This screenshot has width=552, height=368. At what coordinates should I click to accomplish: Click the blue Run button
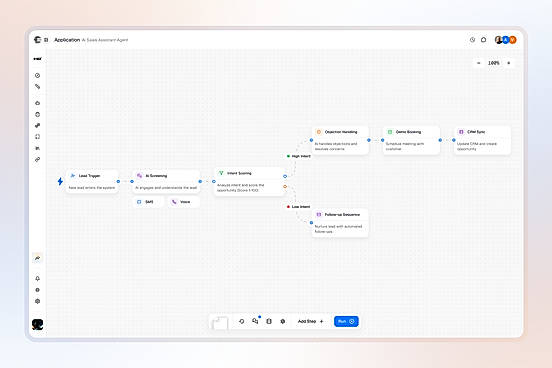pyautogui.click(x=346, y=321)
